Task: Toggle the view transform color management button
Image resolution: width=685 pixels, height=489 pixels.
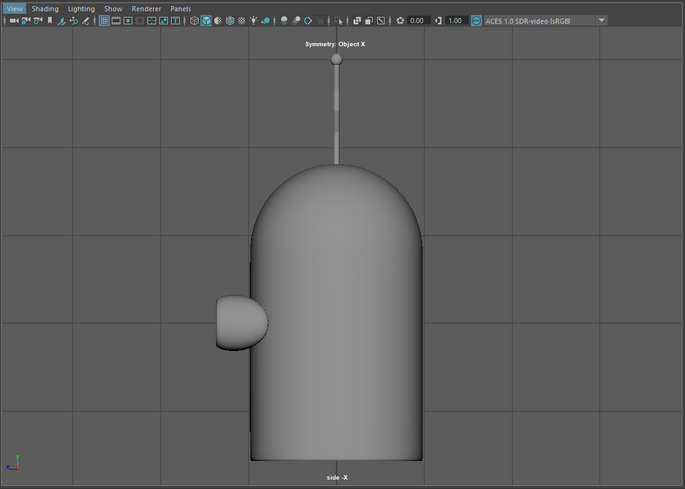Action: tap(476, 21)
